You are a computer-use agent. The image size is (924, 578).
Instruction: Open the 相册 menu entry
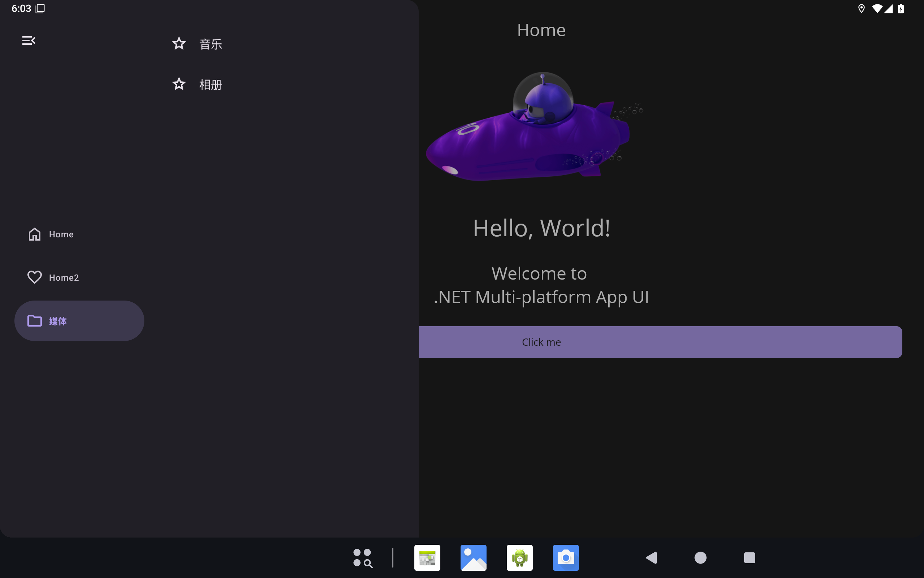point(282,84)
